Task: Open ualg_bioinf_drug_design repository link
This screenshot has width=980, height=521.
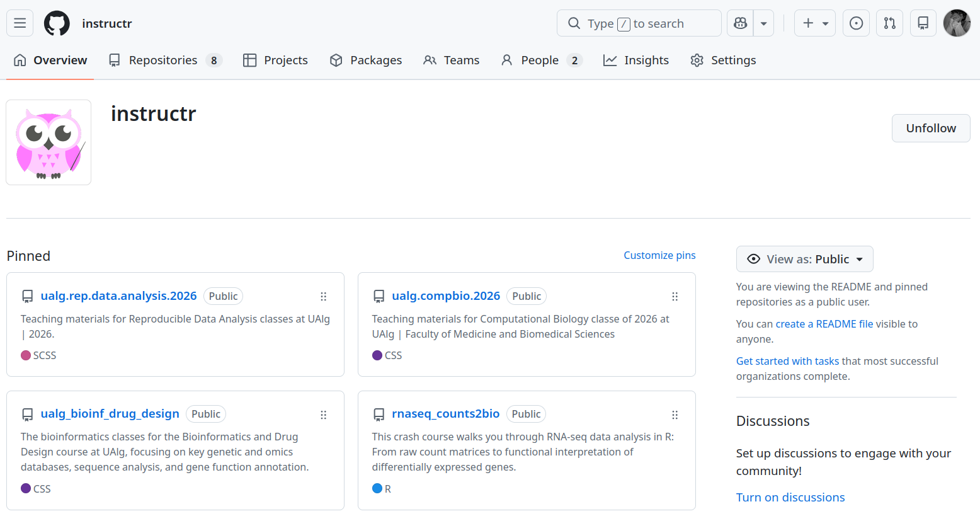Action: [110, 414]
